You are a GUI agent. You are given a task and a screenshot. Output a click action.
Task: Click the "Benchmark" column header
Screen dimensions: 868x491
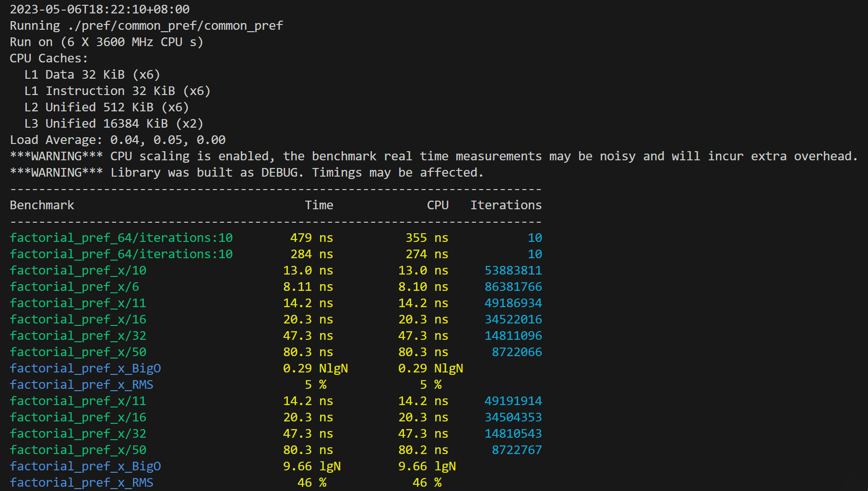point(42,205)
